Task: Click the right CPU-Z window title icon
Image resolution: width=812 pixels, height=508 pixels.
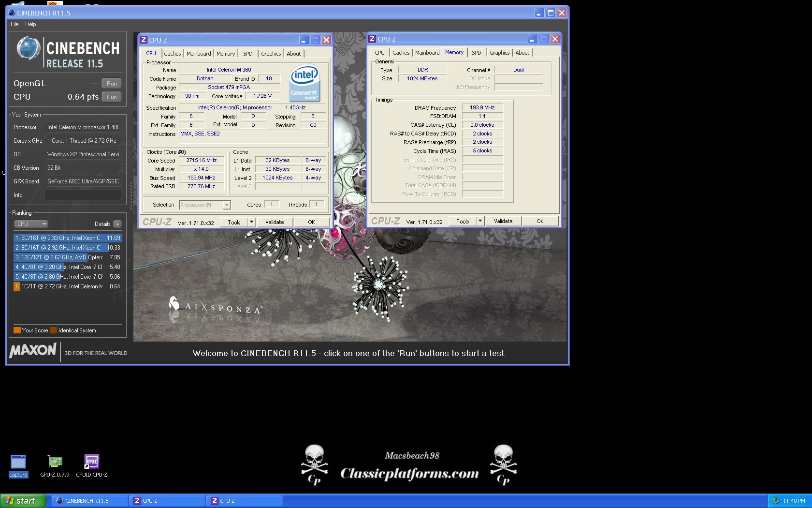Action: (x=372, y=39)
